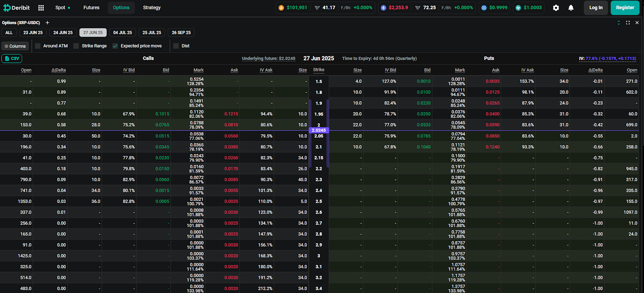The height and width of the screenshot is (293, 644).
Task: Click the Ethereum price ticker icon
Action: pos(383,8)
